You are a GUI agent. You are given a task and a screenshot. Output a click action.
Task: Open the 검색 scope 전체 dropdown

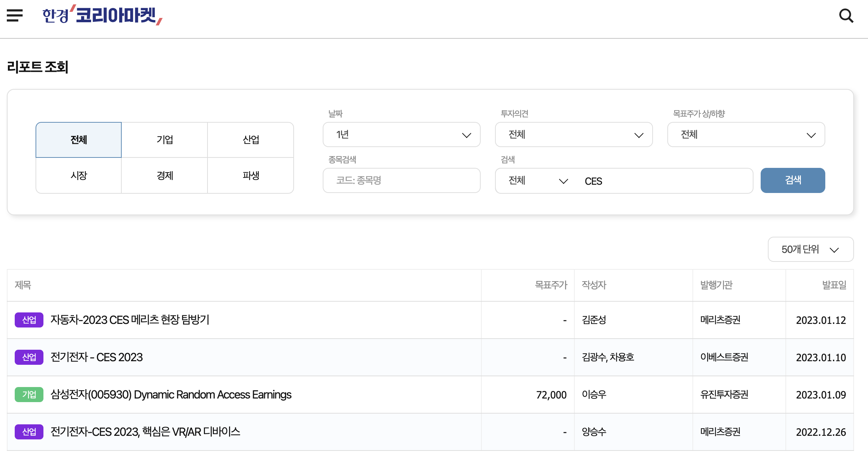(538, 181)
